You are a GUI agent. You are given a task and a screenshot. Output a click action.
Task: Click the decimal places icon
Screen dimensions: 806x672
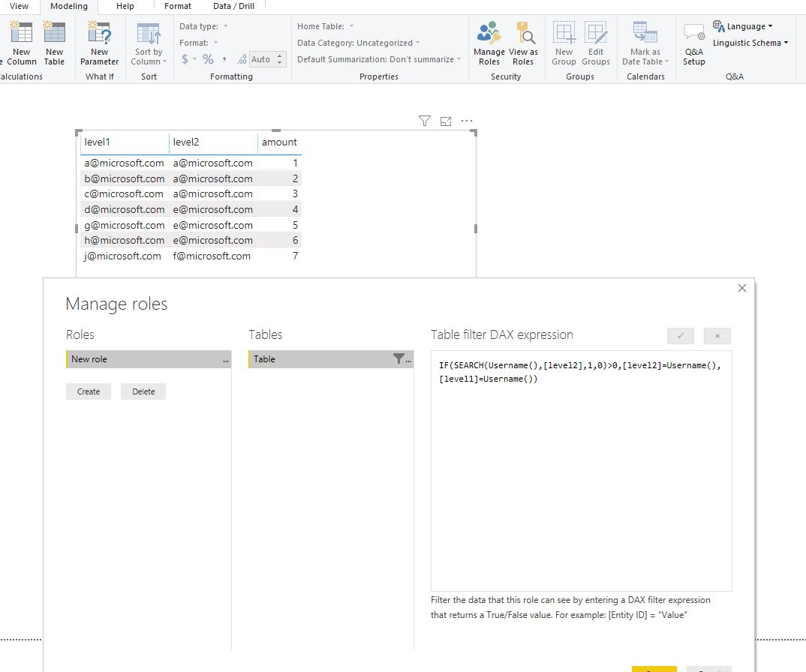point(242,59)
